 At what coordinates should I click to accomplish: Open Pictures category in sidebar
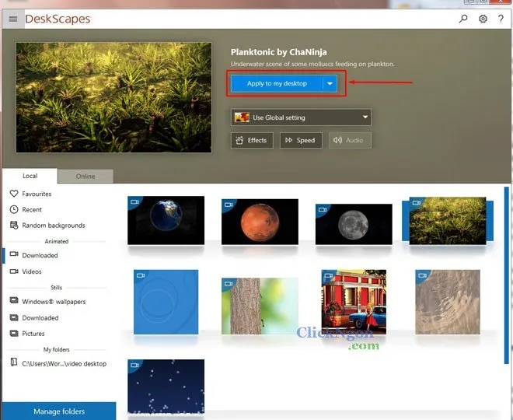pos(33,334)
